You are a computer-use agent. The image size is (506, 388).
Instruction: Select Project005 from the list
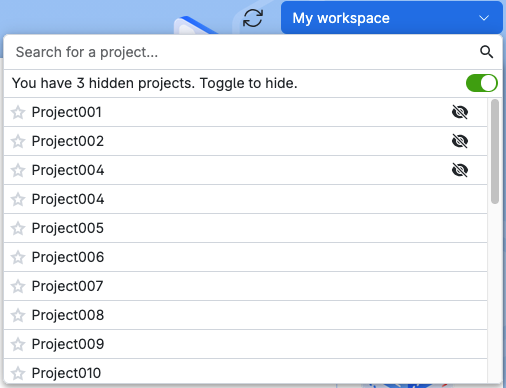click(245, 228)
